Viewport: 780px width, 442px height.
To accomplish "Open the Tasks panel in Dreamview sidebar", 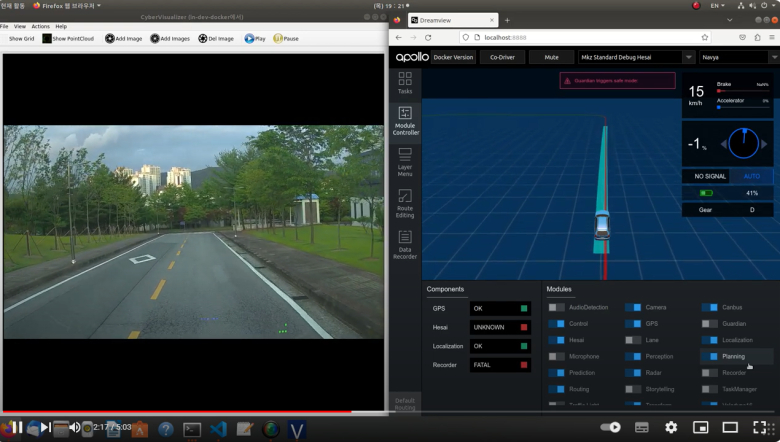I will pyautogui.click(x=405, y=83).
